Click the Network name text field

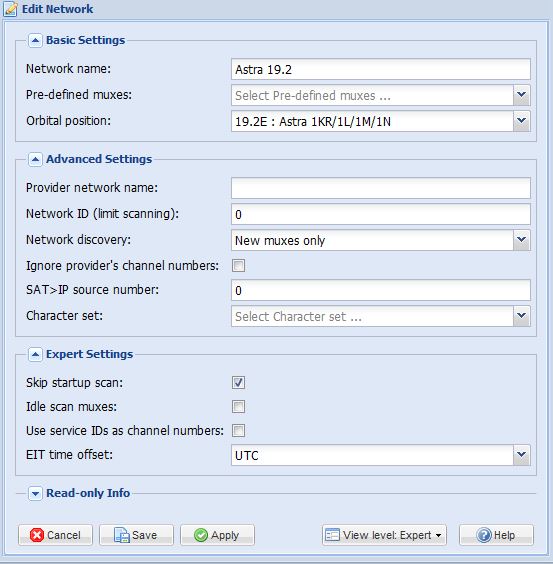[381, 69]
